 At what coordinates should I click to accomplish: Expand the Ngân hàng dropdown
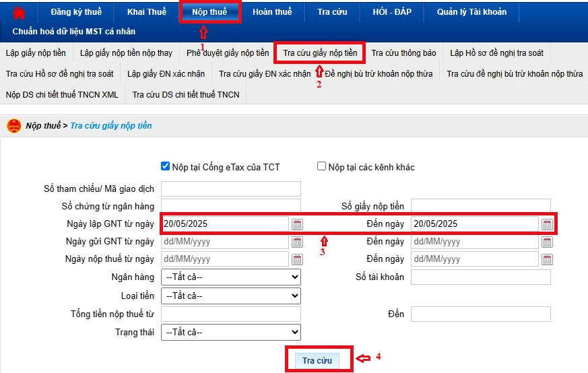230,277
